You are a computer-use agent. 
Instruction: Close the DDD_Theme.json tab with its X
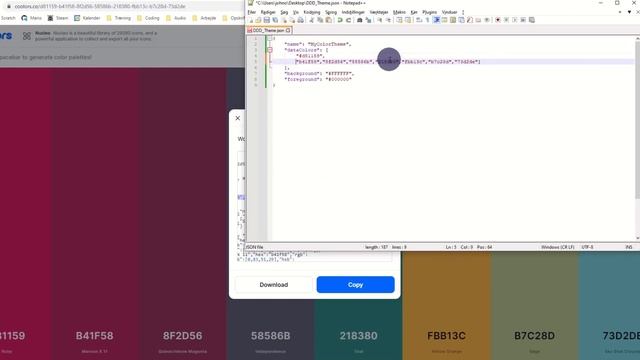click(x=288, y=30)
